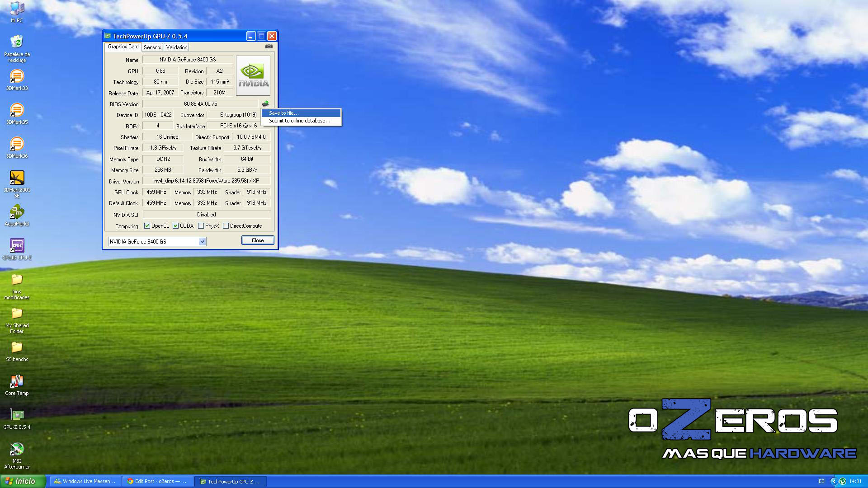Switch to the Validation tab

[x=176, y=47]
